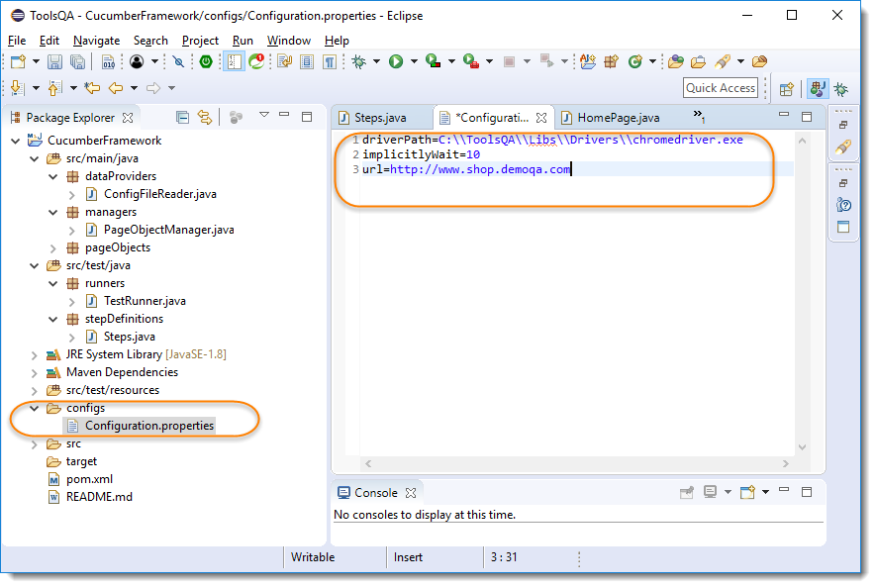
Task: Switch to the HomePage.java tab
Action: (x=618, y=118)
